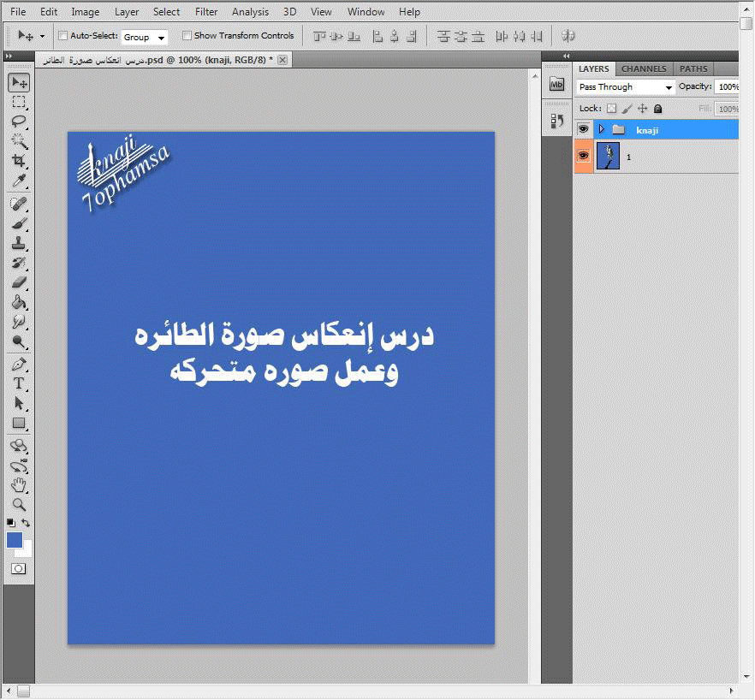755x700 pixels.
Task: Select the Crop tool
Action: (x=19, y=161)
